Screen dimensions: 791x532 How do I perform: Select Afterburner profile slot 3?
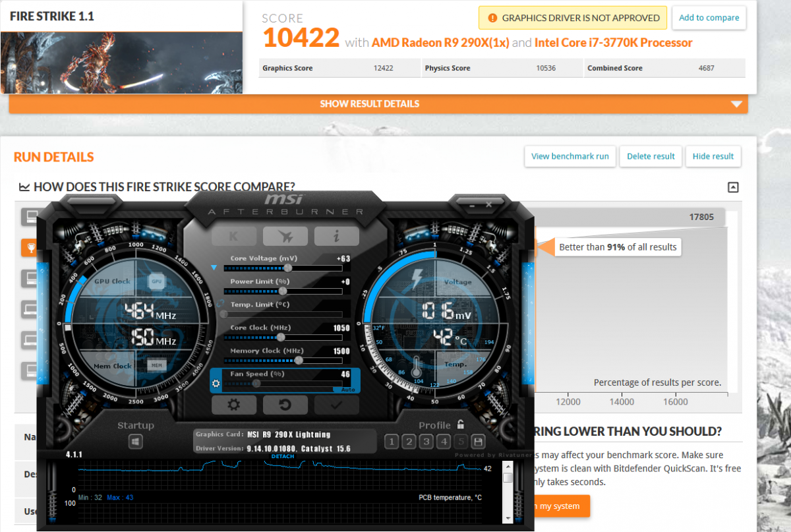pos(426,442)
